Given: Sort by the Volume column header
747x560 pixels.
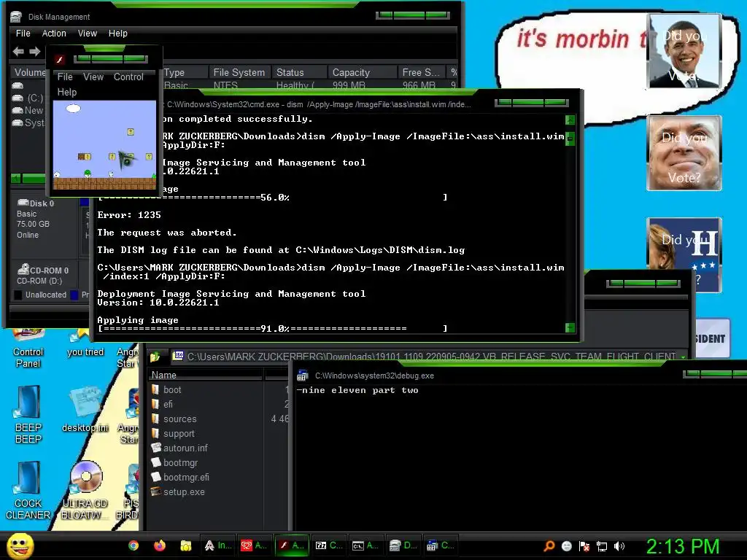Looking at the screenshot, I should [x=29, y=72].
